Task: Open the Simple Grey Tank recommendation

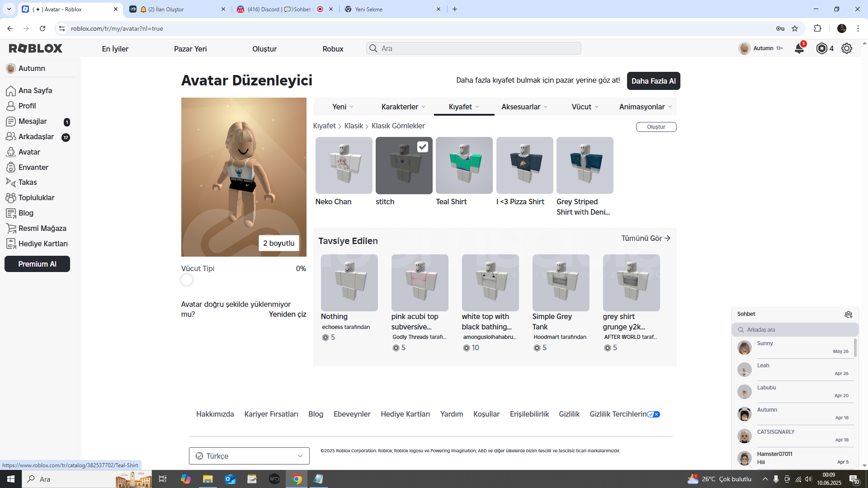Action: pos(561,283)
